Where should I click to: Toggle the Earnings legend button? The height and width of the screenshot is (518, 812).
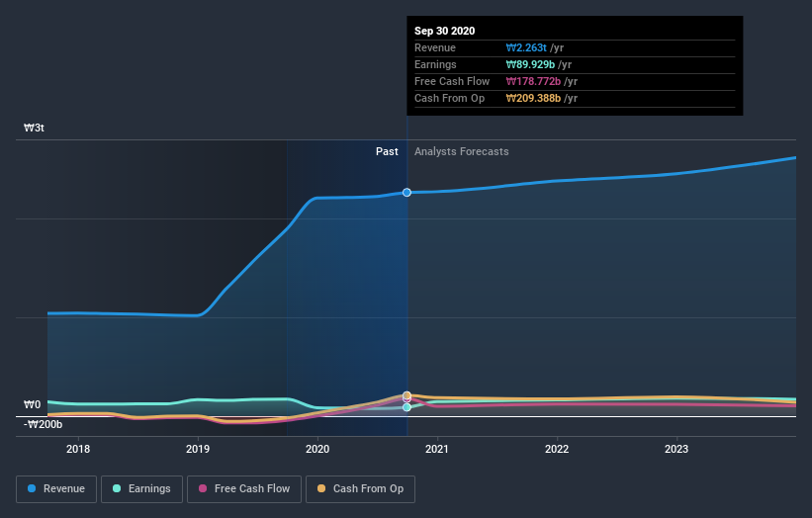141,489
